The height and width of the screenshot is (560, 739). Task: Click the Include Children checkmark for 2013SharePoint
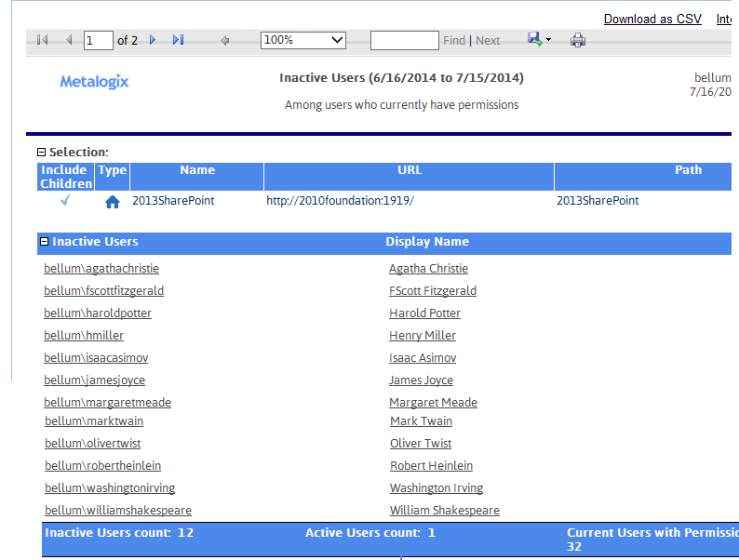(x=65, y=201)
